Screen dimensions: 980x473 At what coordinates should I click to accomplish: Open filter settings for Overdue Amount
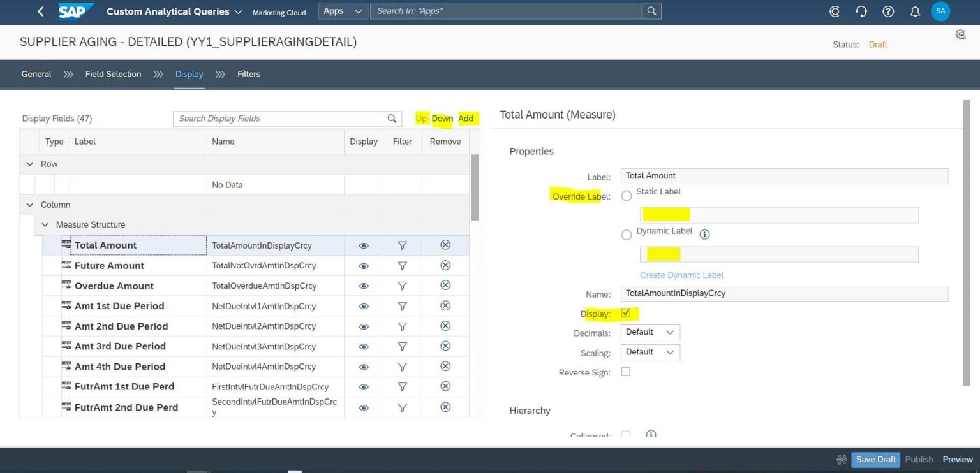click(x=402, y=286)
